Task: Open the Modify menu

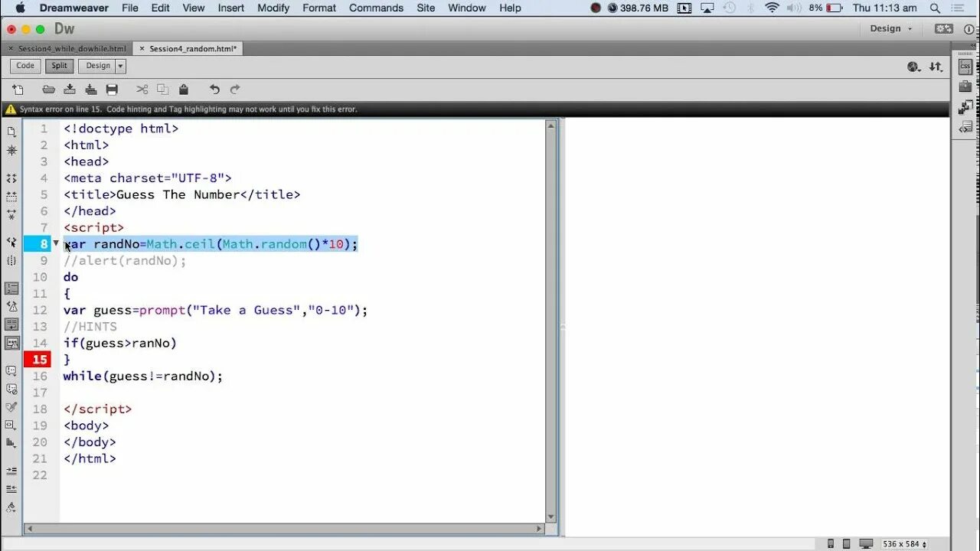Action: (273, 8)
